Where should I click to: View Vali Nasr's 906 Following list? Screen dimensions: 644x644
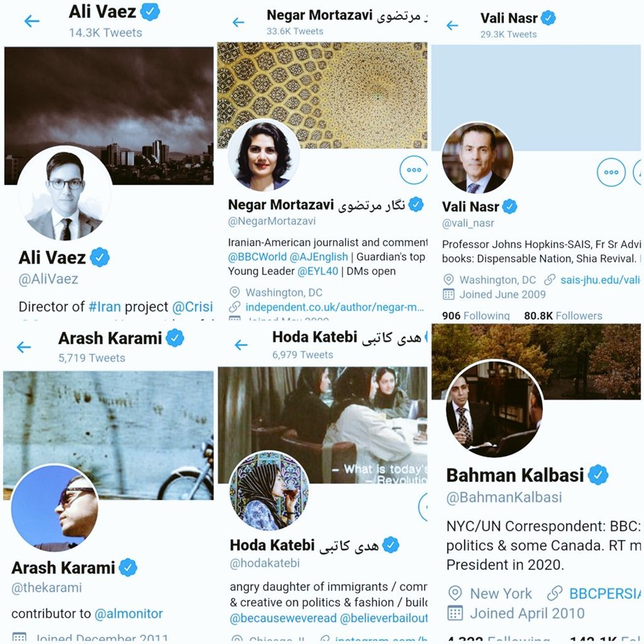[476, 316]
